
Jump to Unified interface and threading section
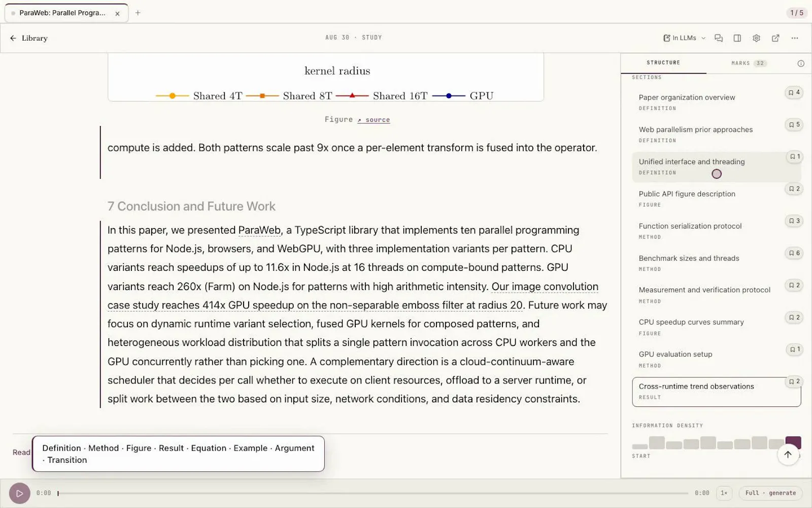(717, 167)
